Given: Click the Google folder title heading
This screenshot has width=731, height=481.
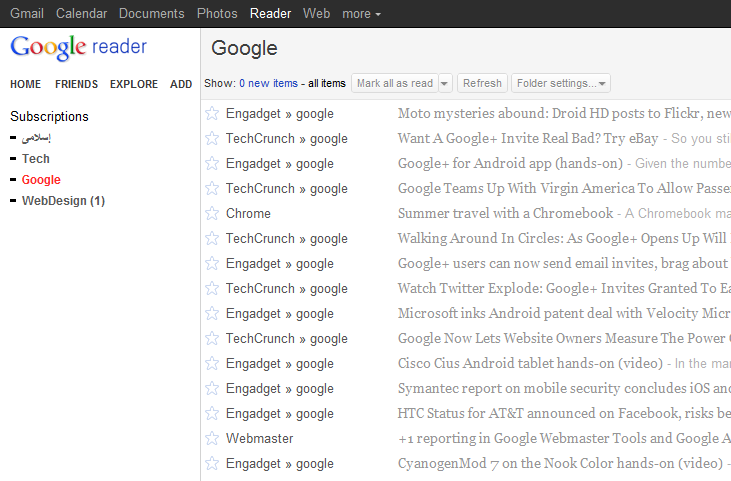Looking at the screenshot, I should pyautogui.click(x=244, y=48).
